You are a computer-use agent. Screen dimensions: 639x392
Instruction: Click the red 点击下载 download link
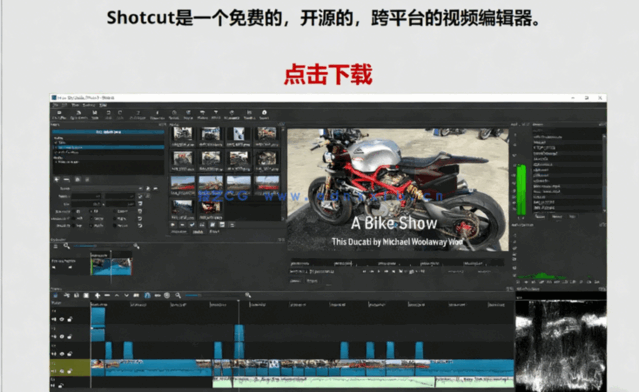(x=328, y=74)
